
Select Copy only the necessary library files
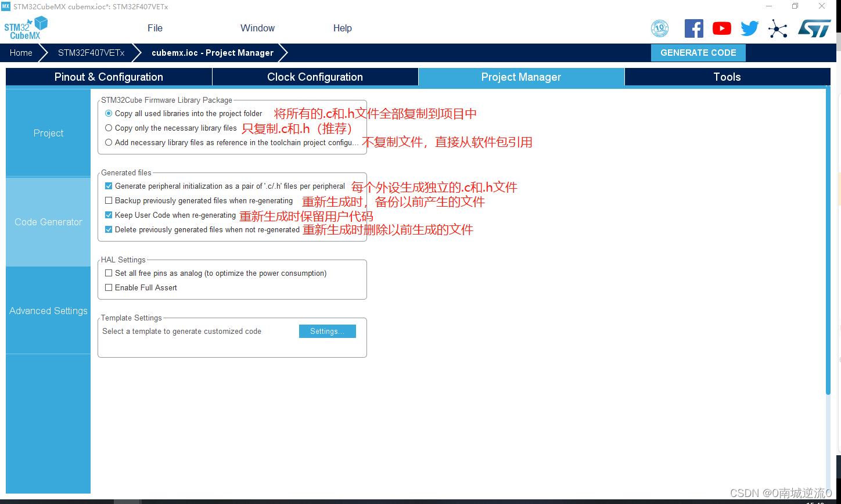click(x=109, y=128)
